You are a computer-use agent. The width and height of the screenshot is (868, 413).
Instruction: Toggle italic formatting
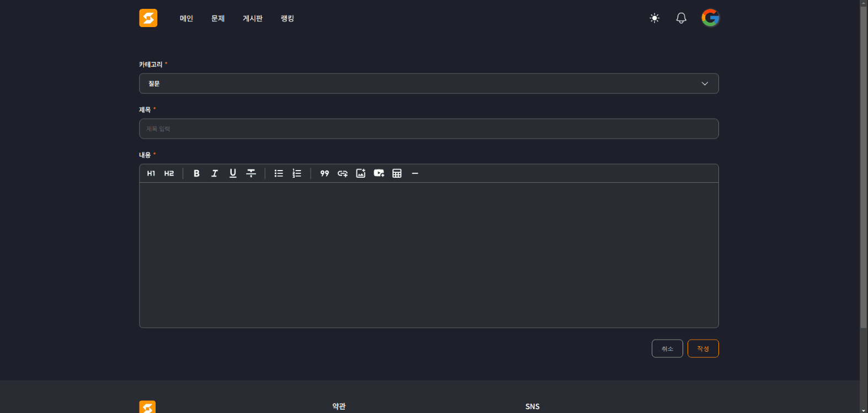(215, 173)
